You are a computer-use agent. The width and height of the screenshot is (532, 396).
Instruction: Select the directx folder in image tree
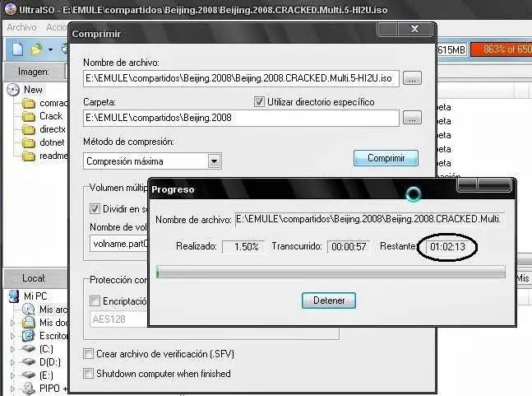coord(53,129)
